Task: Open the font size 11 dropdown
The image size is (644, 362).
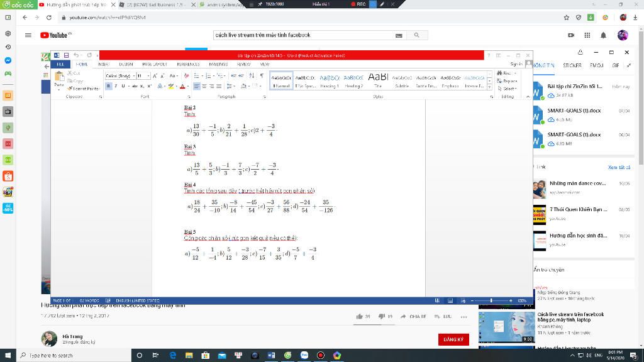Action: (x=148, y=76)
